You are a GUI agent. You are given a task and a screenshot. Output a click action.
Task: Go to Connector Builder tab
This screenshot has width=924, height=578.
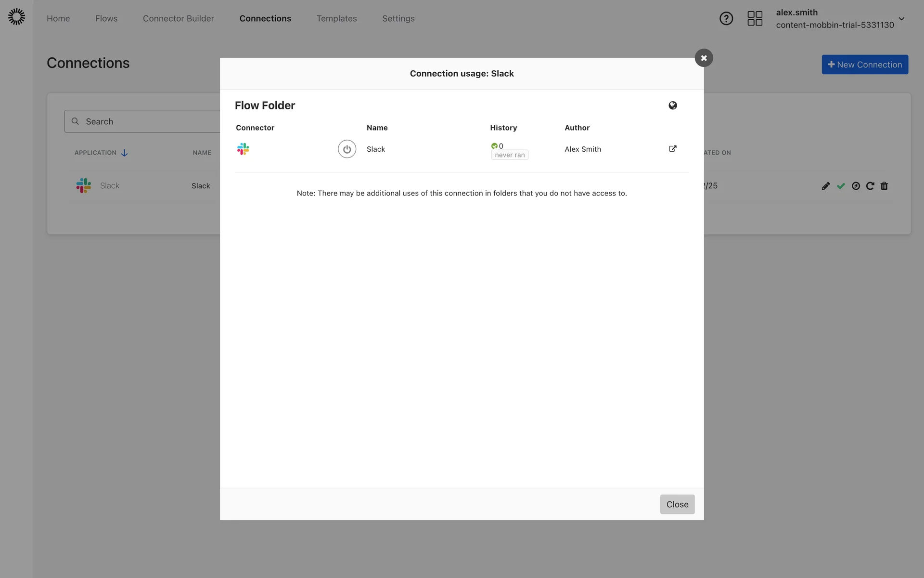tap(178, 19)
